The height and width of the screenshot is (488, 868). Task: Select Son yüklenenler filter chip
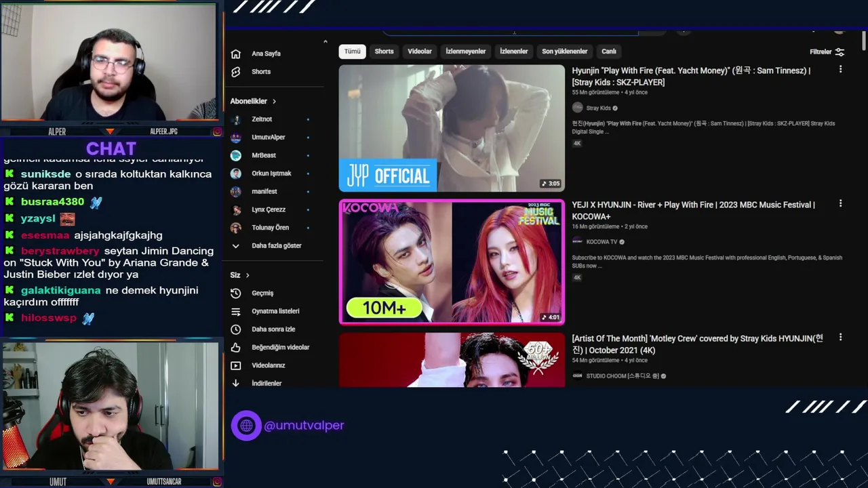tap(565, 52)
